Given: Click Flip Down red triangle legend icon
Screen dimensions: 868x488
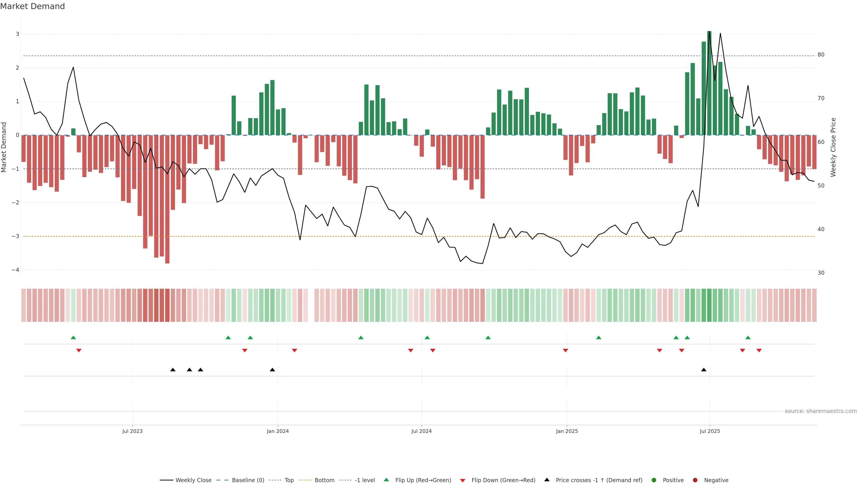Looking at the screenshot, I should [x=463, y=481].
